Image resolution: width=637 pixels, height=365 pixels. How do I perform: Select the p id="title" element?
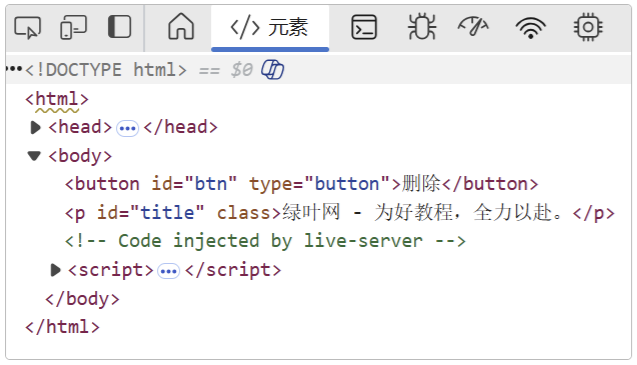point(340,213)
